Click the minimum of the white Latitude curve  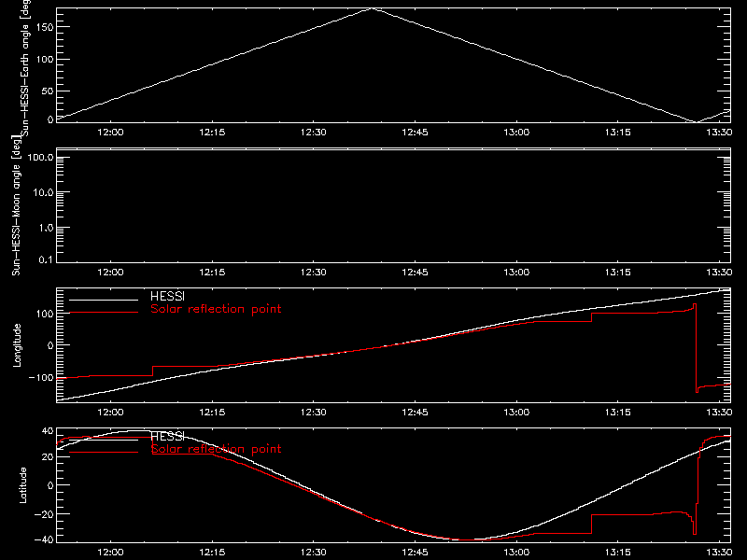click(468, 539)
